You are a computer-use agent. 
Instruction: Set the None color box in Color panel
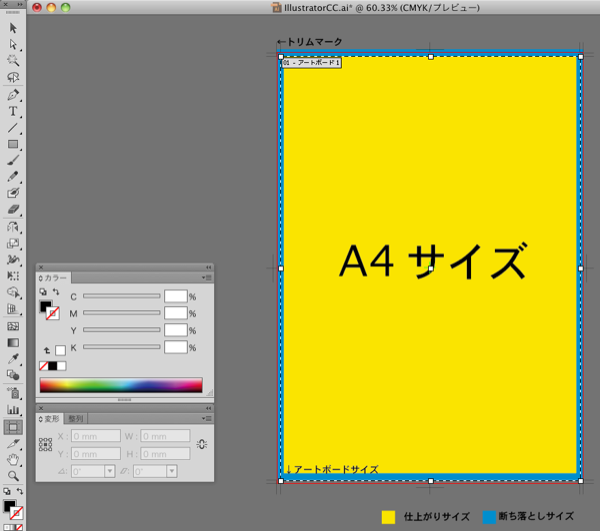click(44, 366)
